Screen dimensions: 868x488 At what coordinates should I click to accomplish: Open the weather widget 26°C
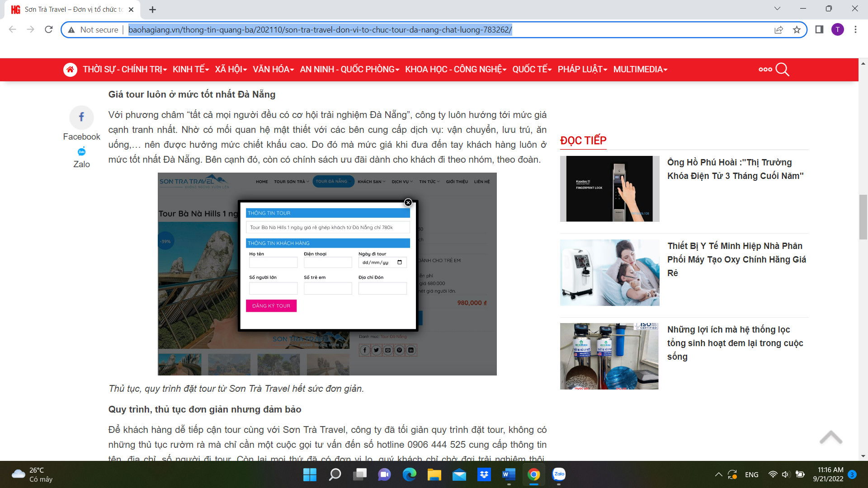tap(33, 474)
